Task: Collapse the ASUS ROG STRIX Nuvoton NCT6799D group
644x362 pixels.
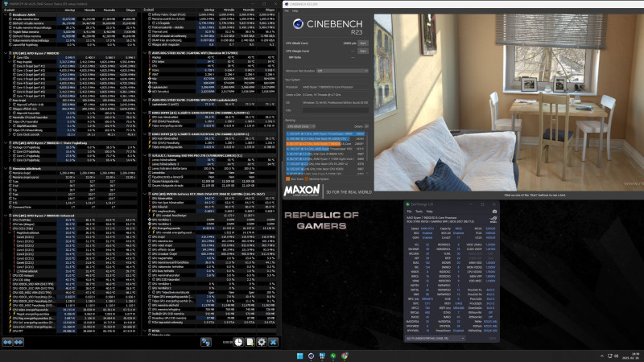Action: (x=146, y=53)
